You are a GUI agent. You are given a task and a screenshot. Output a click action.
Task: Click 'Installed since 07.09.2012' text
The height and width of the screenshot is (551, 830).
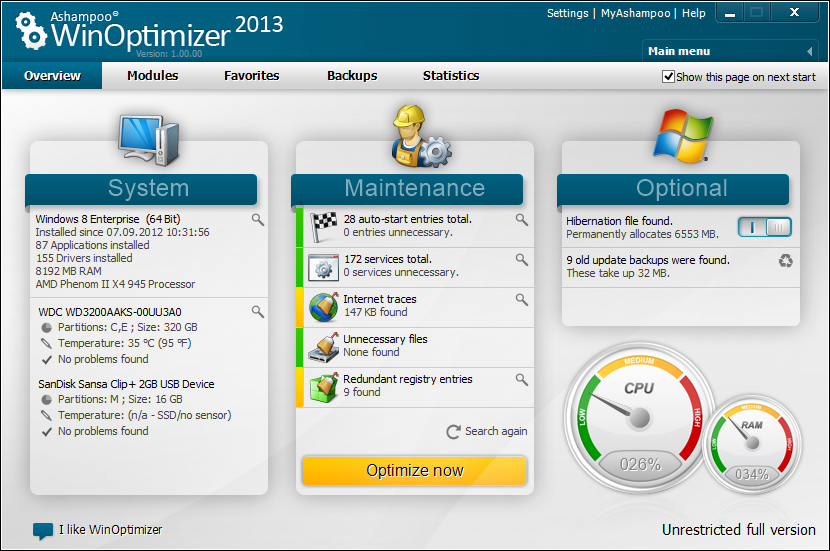122,232
